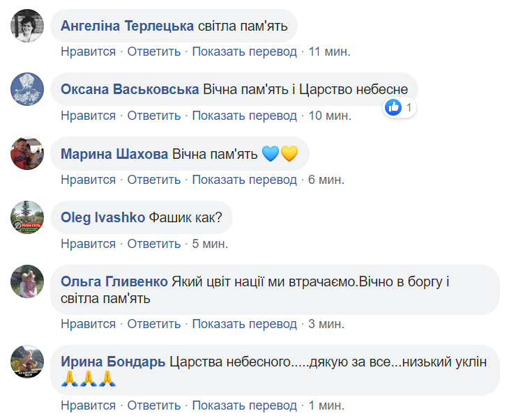Click the 5 мин. timestamp on Oleg's comment
Image resolution: width=532 pixels, height=418 pixels.
pos(210,244)
